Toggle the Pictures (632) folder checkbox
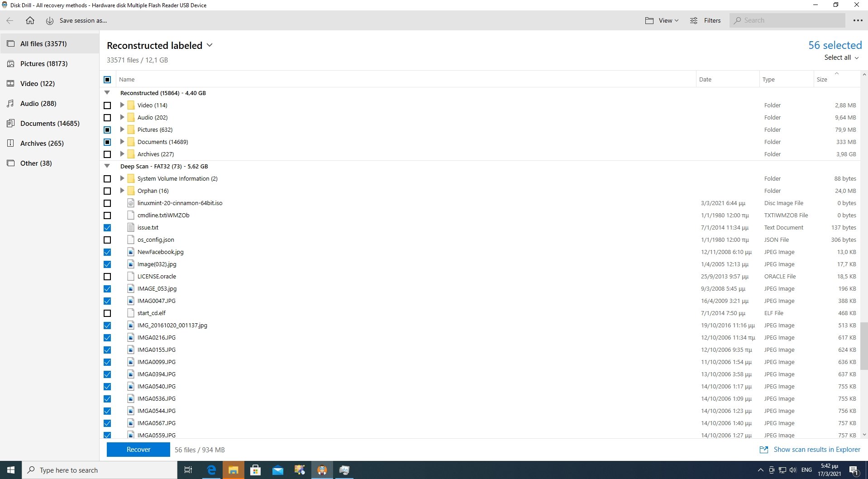Viewport: 868px width, 479px height. 107,130
